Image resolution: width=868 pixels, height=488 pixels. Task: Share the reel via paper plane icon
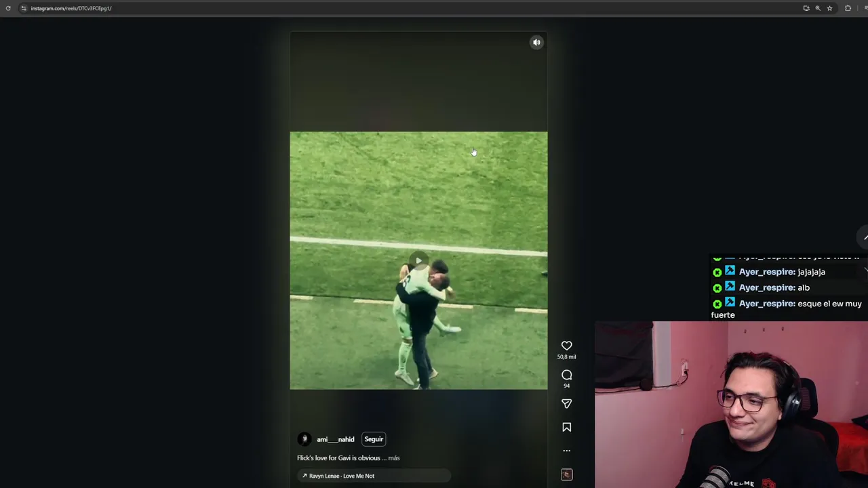click(567, 403)
